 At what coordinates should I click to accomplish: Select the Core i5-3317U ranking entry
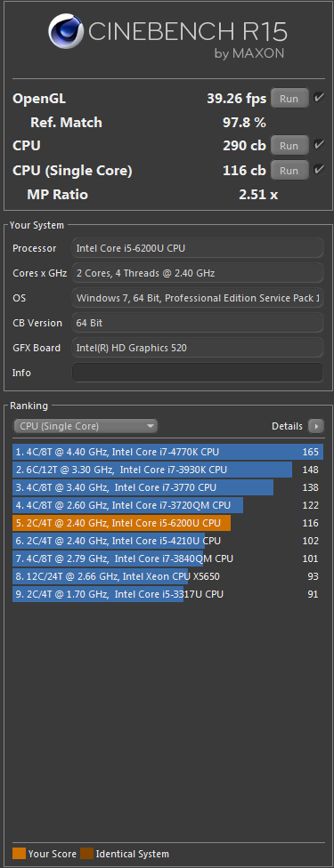click(167, 594)
